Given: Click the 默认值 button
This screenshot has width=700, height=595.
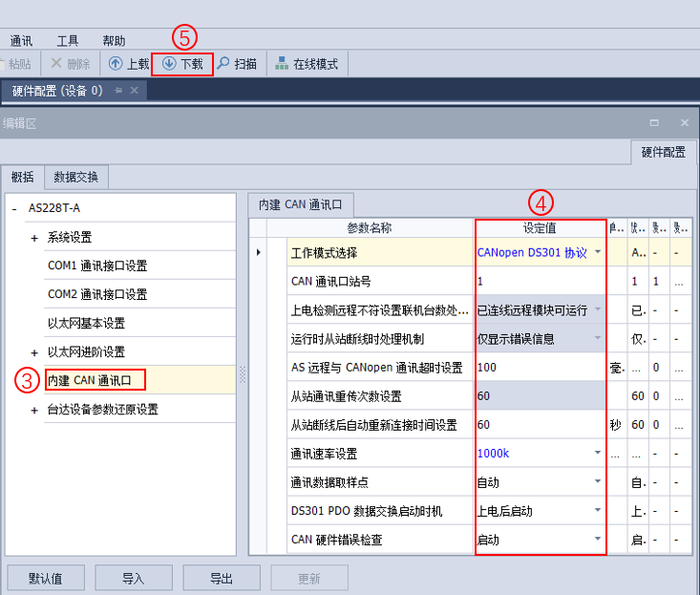Looking at the screenshot, I should (46, 579).
